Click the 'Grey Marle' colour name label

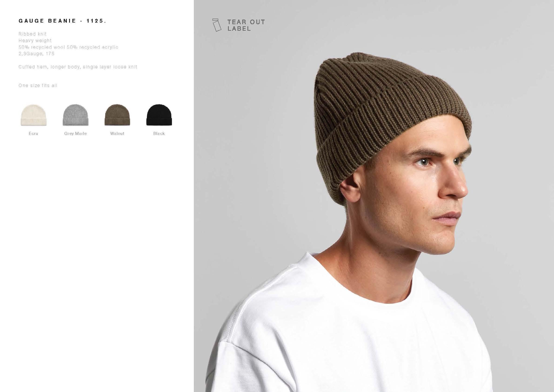(x=76, y=134)
